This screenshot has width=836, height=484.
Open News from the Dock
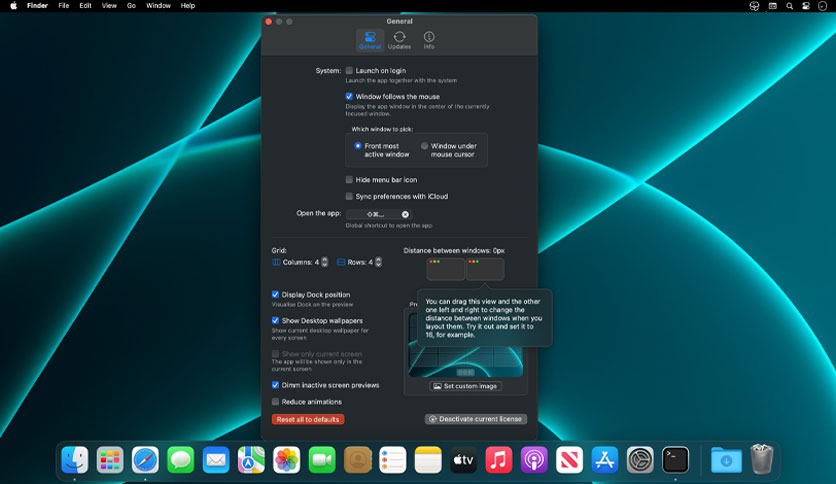569,459
